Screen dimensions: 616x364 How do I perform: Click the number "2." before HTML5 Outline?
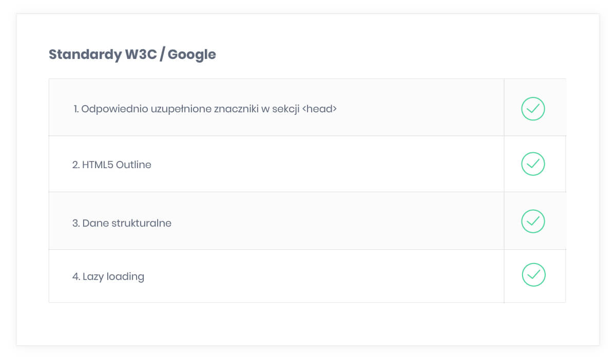pyautogui.click(x=76, y=165)
